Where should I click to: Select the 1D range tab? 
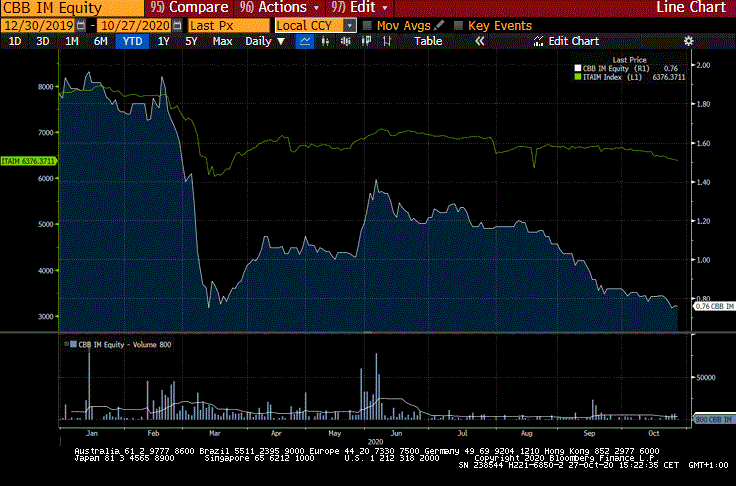coord(15,41)
